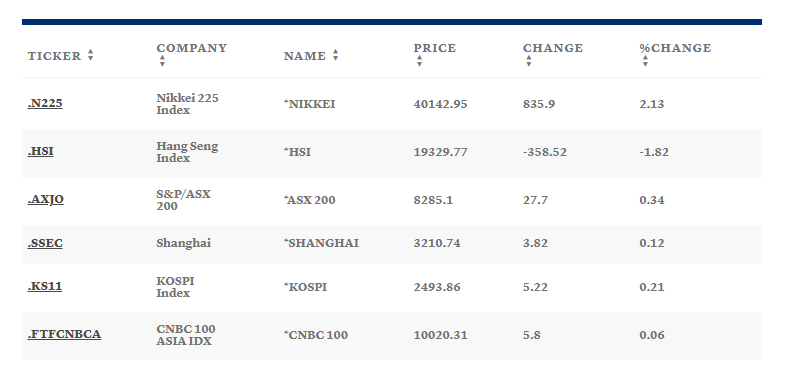Viewport: 785px width, 366px height.
Task: Select the Hang Seng Index company cell
Action: point(187,152)
